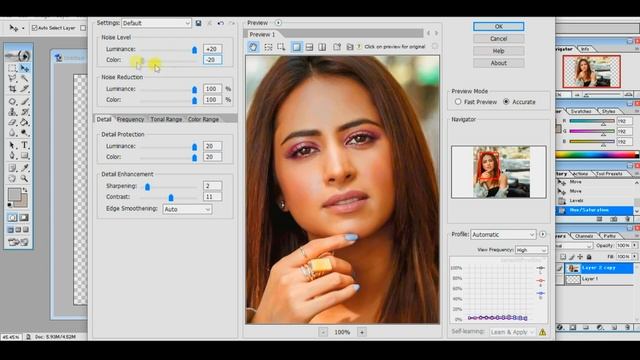The height and width of the screenshot is (360, 640).
Task: Select the dashed region selection tool in Preview toolbar
Action: tap(268, 47)
